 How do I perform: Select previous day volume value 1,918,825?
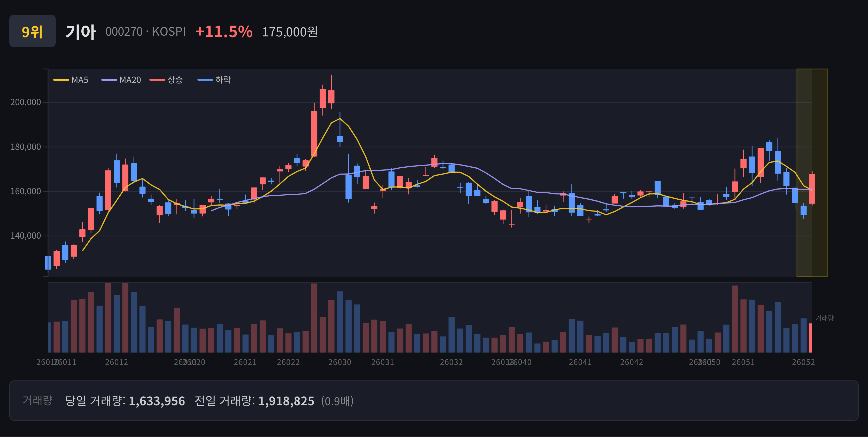pyautogui.click(x=286, y=401)
